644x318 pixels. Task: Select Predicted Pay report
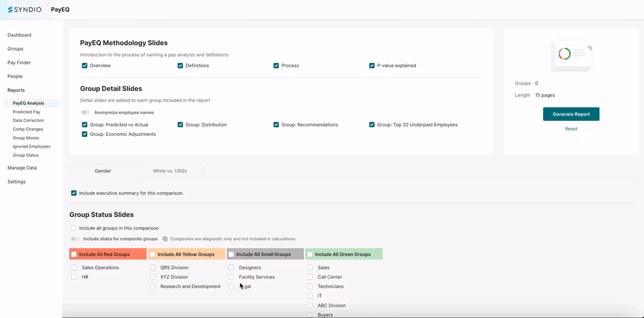(x=26, y=112)
